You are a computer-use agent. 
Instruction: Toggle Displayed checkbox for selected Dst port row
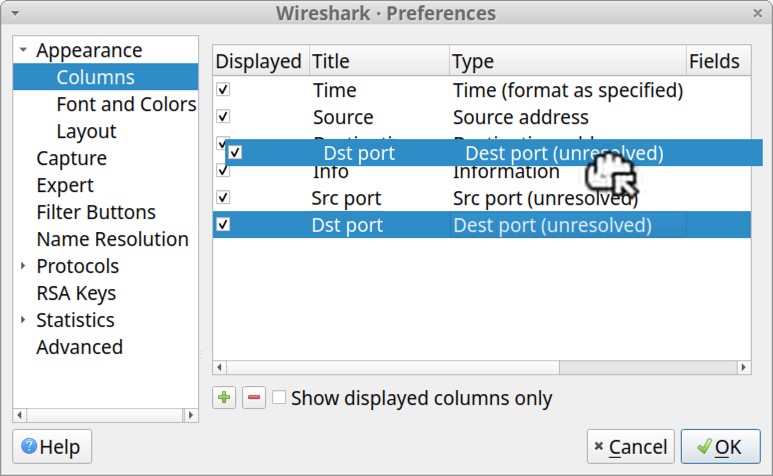pyautogui.click(x=223, y=225)
